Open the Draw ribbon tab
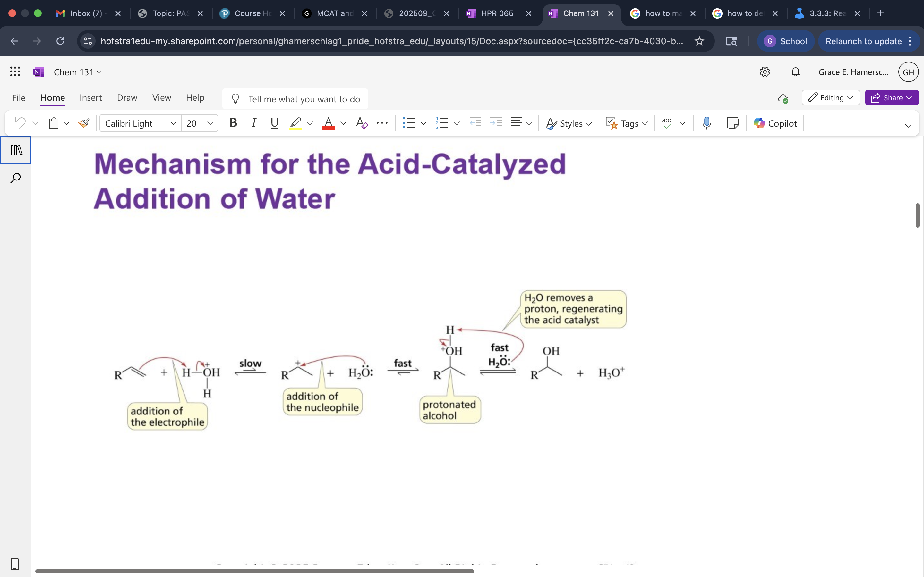 pyautogui.click(x=127, y=98)
